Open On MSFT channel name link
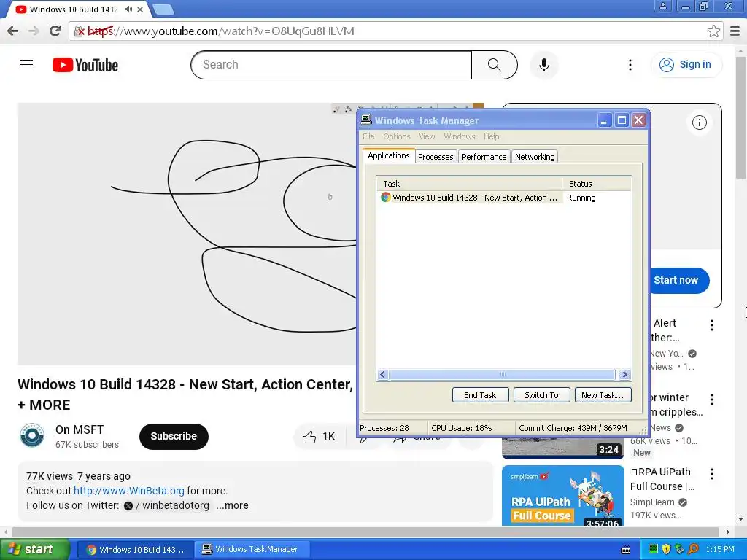The height and width of the screenshot is (560, 747). [80, 430]
